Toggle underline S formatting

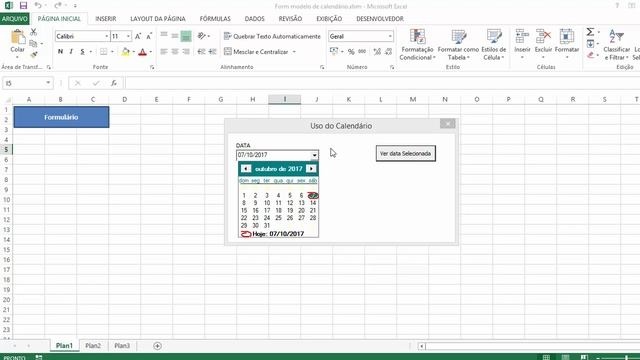(x=82, y=51)
